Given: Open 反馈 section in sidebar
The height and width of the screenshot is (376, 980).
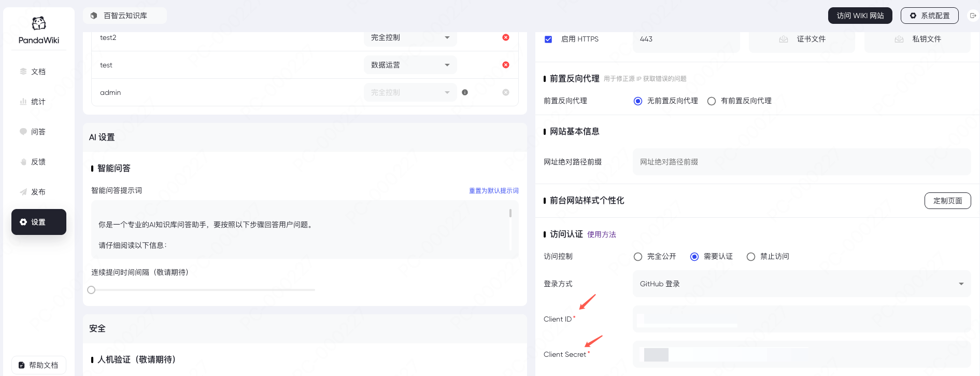Looking at the screenshot, I should pyautogui.click(x=39, y=162).
